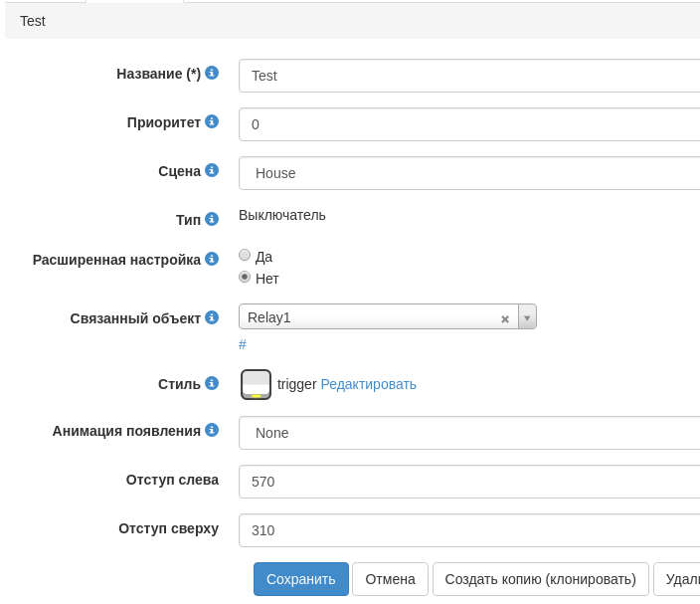This screenshot has width=700, height=604.
Task: Open the Связанный объект dropdown arrow
Action: (527, 317)
